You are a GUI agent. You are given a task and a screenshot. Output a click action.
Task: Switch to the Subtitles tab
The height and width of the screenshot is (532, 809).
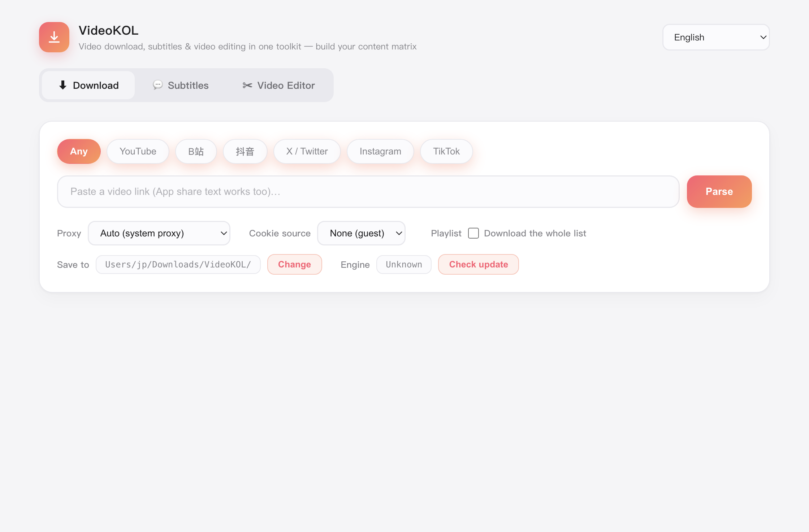[x=181, y=85]
